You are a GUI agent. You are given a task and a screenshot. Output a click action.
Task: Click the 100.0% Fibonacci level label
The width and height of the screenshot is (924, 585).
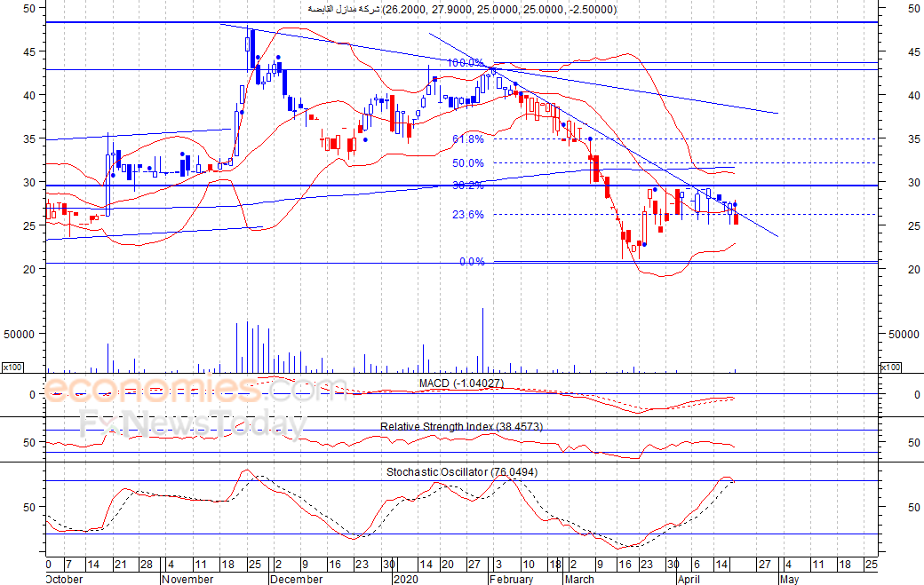[x=466, y=63]
